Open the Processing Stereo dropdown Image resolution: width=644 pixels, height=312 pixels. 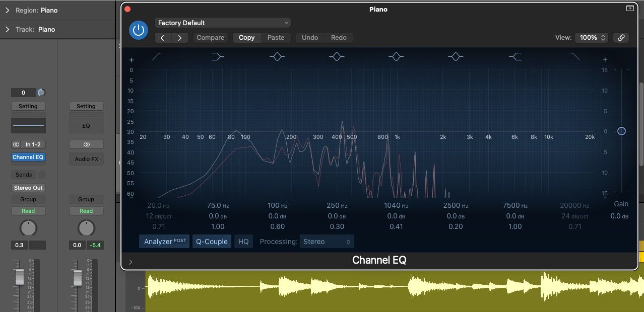coord(327,242)
